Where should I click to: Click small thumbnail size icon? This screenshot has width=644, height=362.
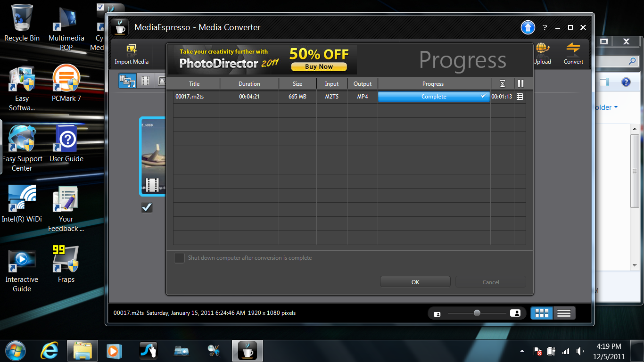click(x=437, y=314)
